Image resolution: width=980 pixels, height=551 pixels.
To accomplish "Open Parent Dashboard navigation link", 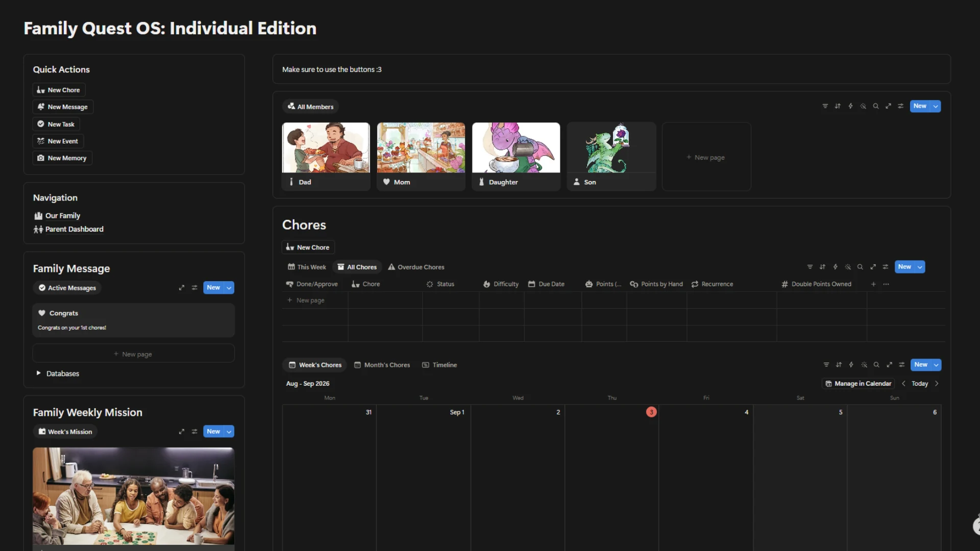I will click(x=68, y=229).
